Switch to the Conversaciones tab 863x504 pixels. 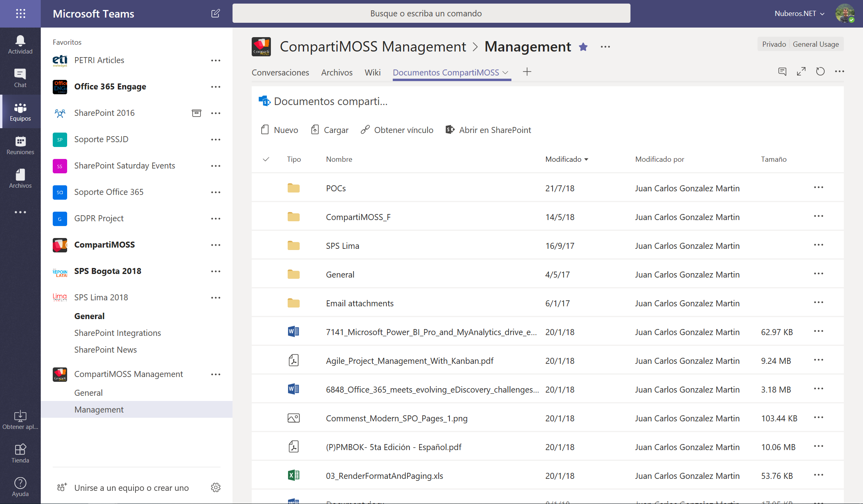280,73
